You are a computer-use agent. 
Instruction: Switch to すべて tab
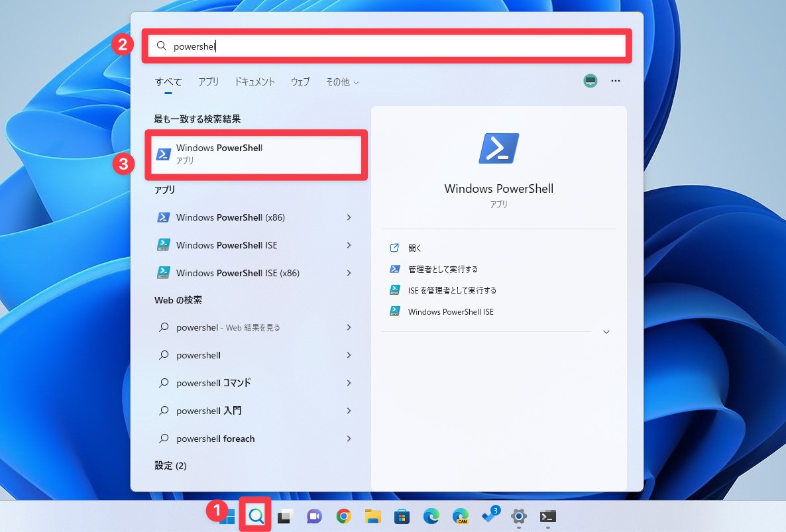coord(168,81)
